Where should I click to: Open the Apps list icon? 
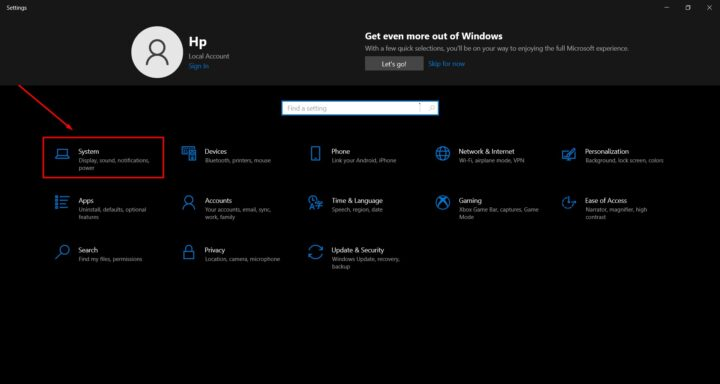[x=62, y=202]
